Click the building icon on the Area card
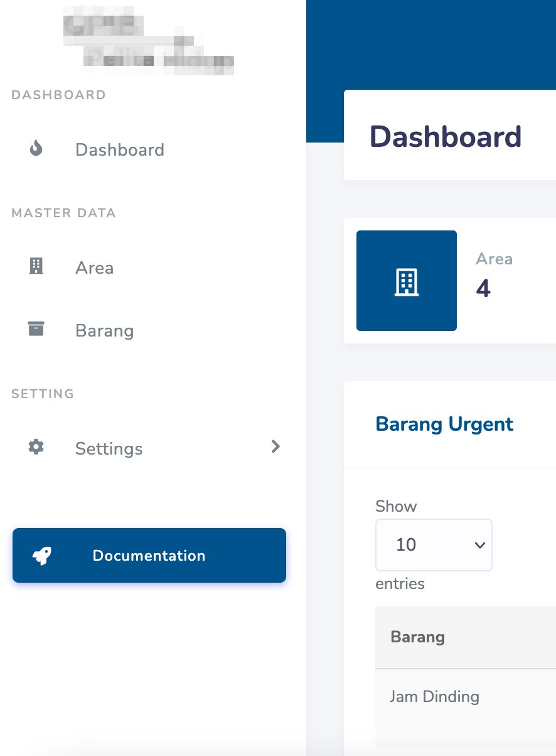 pyautogui.click(x=406, y=281)
